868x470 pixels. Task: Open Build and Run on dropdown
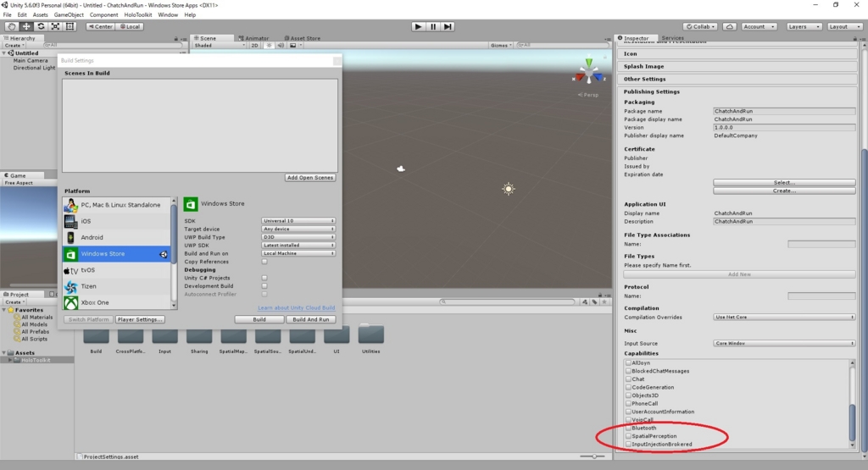pyautogui.click(x=298, y=253)
